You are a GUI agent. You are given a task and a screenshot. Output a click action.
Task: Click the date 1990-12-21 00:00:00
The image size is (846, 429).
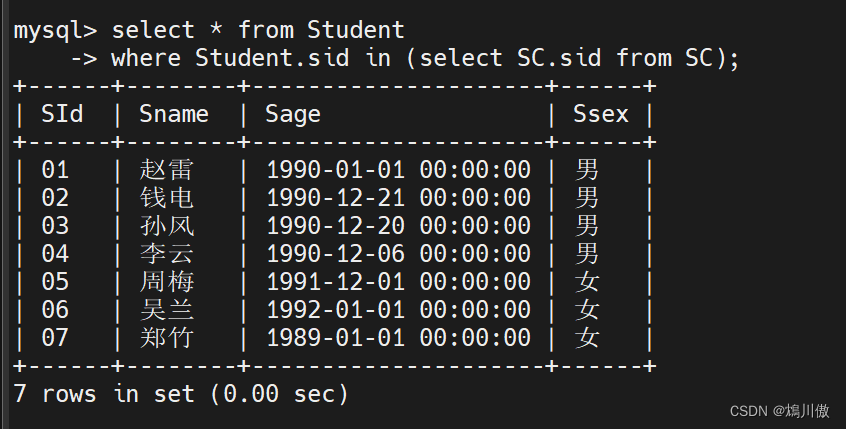(398, 197)
